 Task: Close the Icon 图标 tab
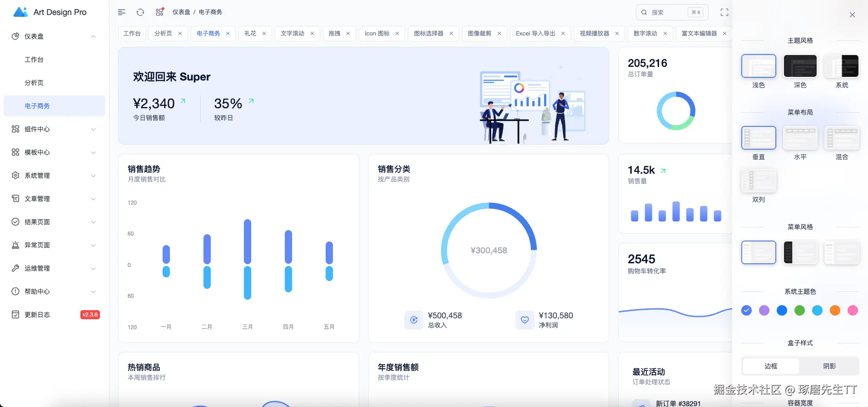tap(397, 34)
